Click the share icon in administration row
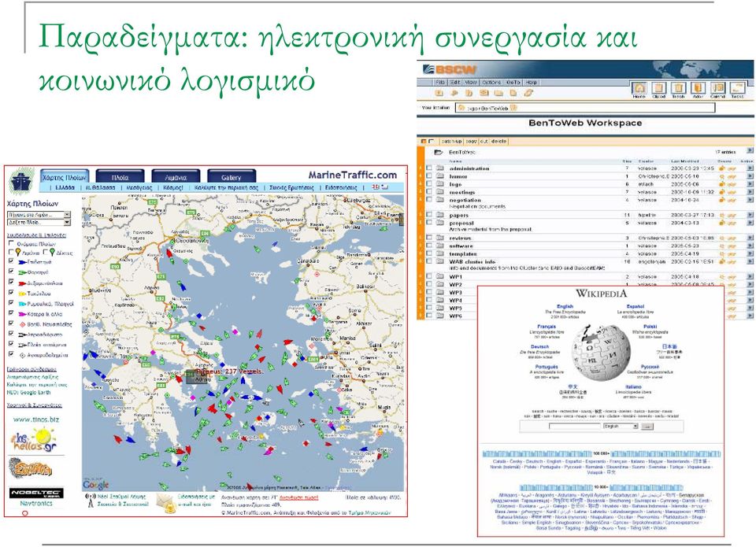This screenshot has width=756, height=547. point(722,168)
